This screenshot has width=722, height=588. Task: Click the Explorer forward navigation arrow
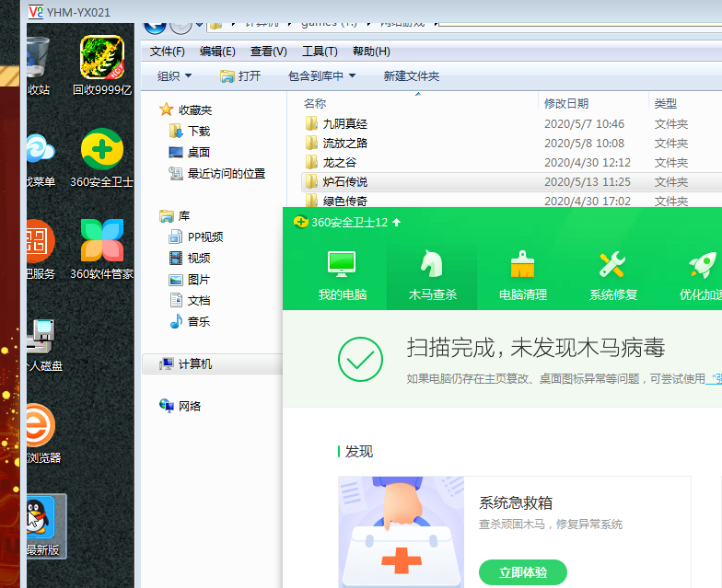pyautogui.click(x=180, y=27)
